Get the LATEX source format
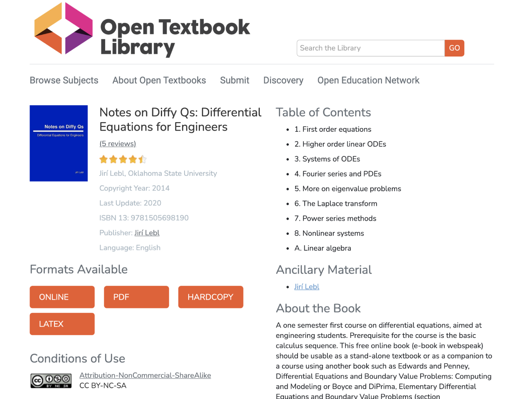 tap(62, 324)
